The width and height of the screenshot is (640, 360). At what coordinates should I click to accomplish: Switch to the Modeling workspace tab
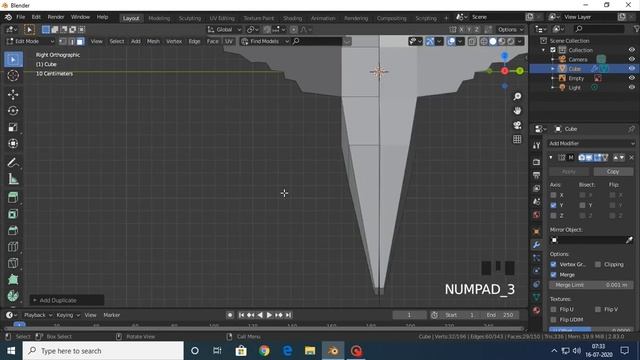[159, 18]
